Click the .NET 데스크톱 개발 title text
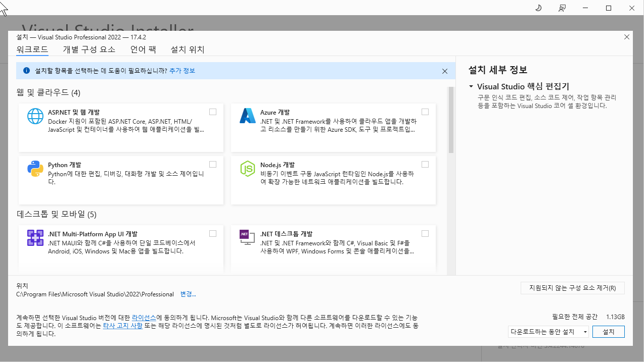644x362 pixels. coord(286,234)
